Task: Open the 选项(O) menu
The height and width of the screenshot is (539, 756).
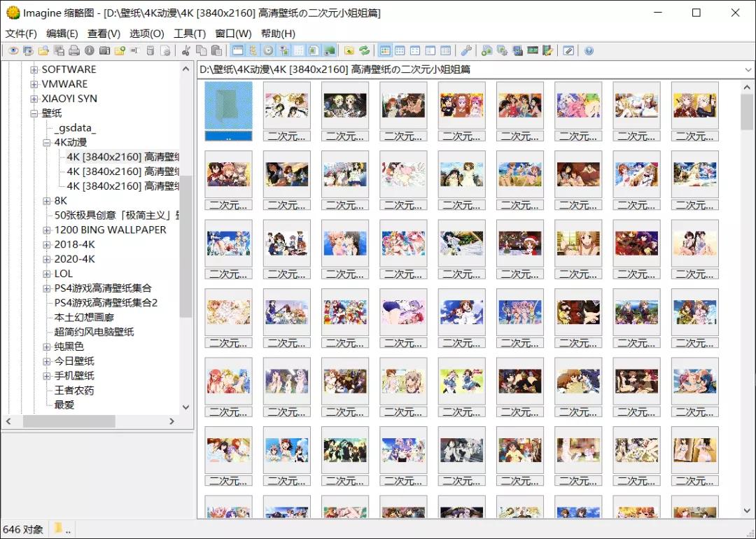Action: (x=146, y=34)
